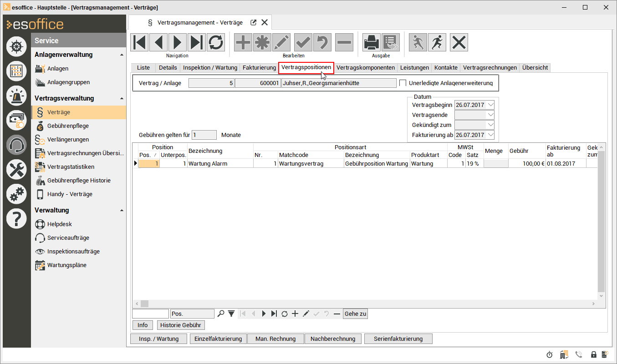
Task: Jump to last record in Navigation toolbar
Action: pyautogui.click(x=197, y=42)
